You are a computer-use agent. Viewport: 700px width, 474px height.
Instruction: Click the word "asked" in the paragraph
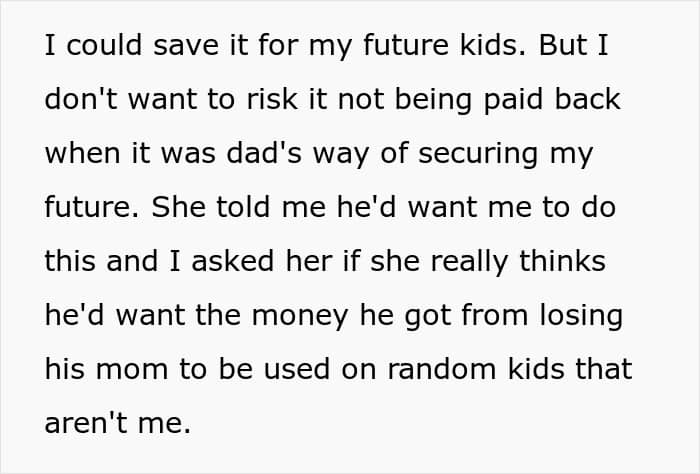233,261
